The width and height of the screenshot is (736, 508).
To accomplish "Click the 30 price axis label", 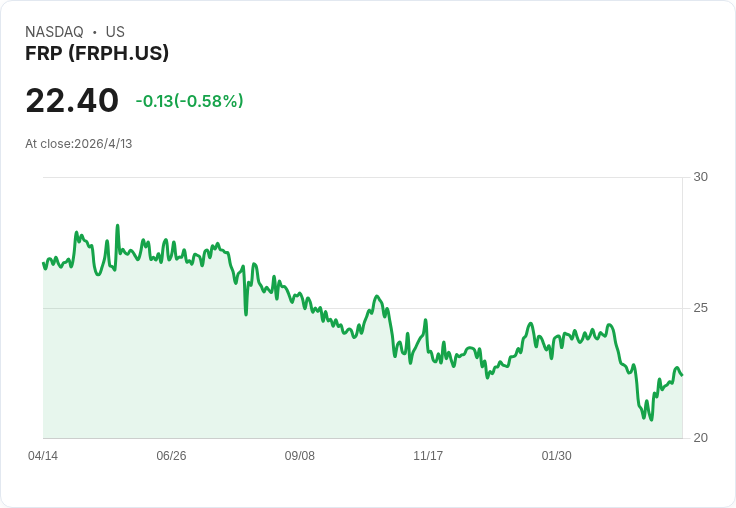I will pyautogui.click(x=701, y=177).
